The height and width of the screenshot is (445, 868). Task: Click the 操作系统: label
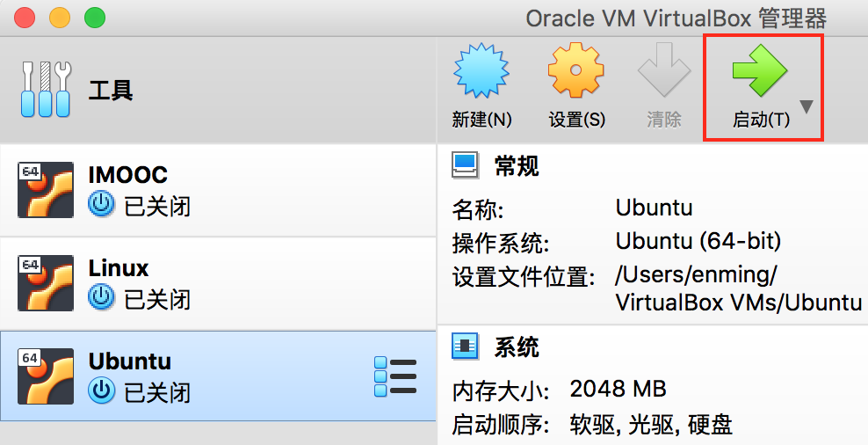501,244
